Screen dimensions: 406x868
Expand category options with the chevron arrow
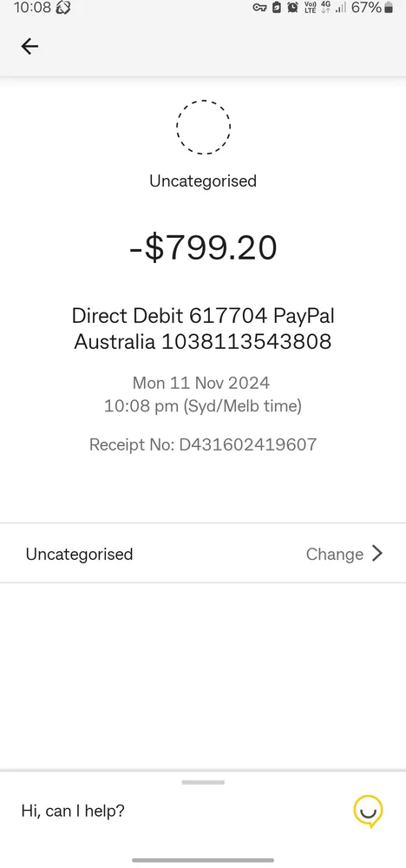[377, 553]
